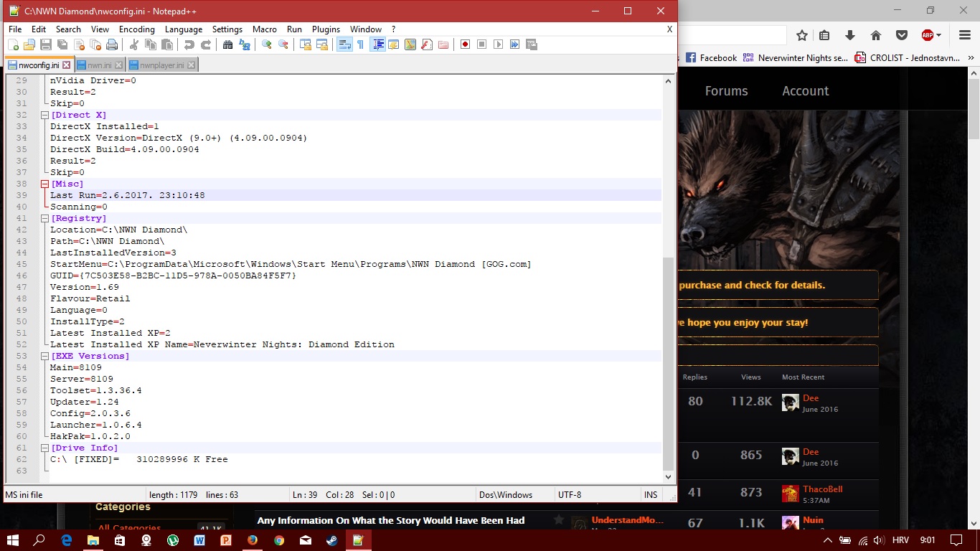Open the Facebook bookmark

pyautogui.click(x=711, y=58)
